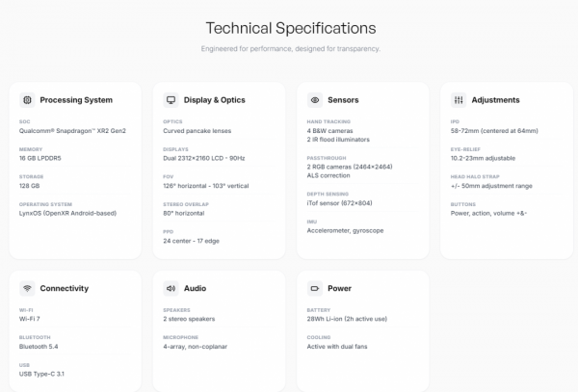Select the IPD range 58-72mm text

pos(494,130)
